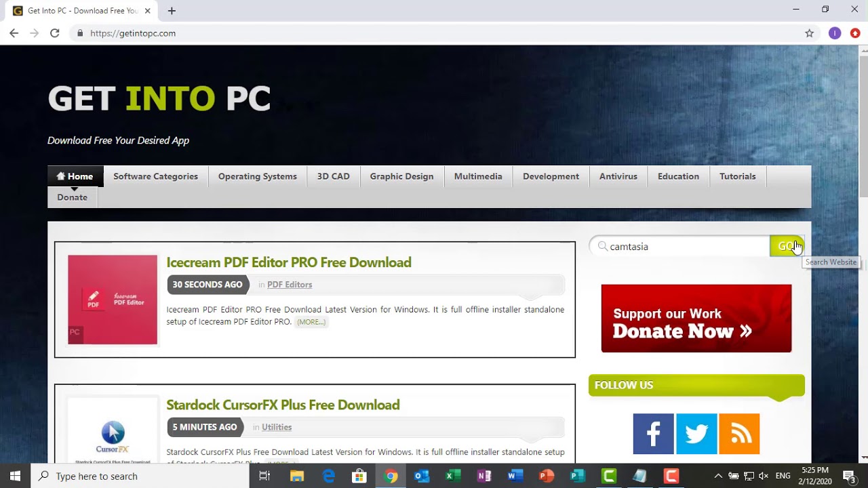Show hidden system tray icons
The width and height of the screenshot is (868, 488).
click(x=718, y=476)
